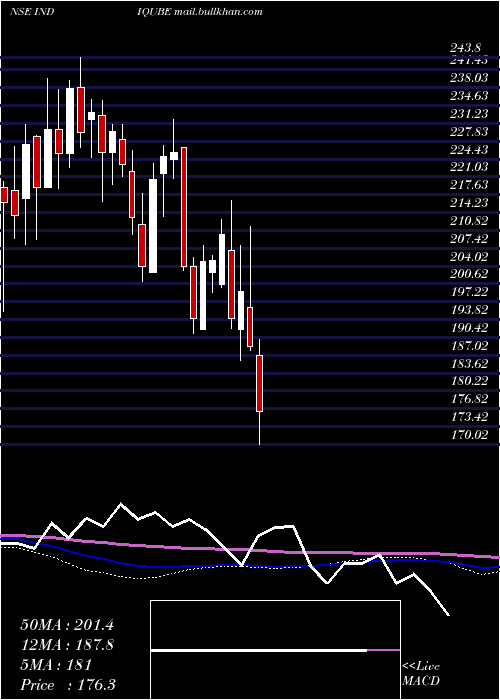Click the IQUBE mail.bullkhan.com header text
The image size is (500, 700).
pos(200,12)
